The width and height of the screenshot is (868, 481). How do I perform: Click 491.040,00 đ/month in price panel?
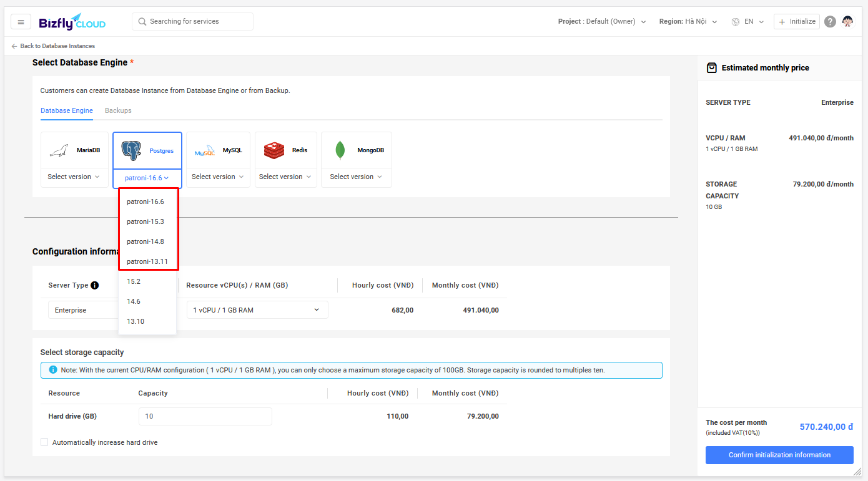821,138
